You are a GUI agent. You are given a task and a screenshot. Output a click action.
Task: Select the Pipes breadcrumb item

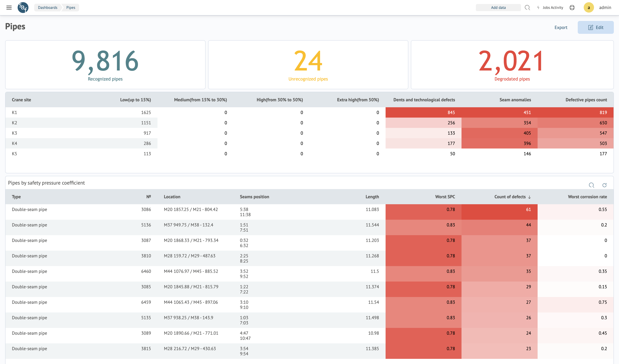point(71,8)
